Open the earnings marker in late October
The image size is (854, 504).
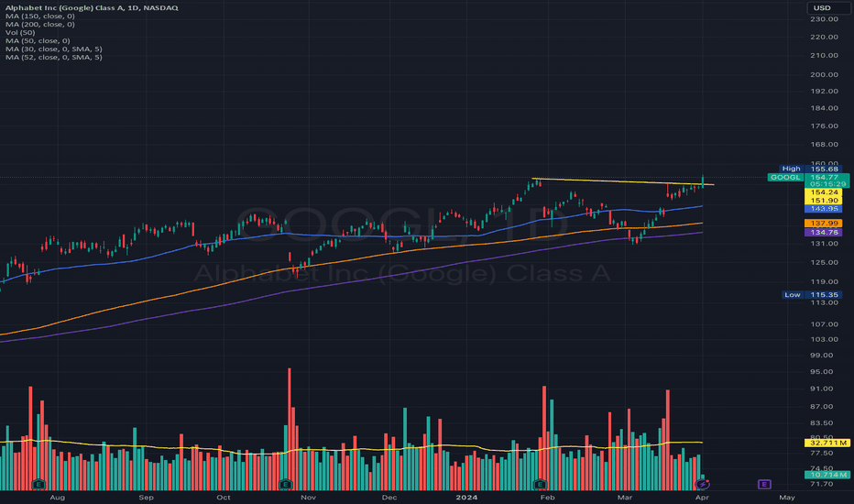click(x=285, y=484)
